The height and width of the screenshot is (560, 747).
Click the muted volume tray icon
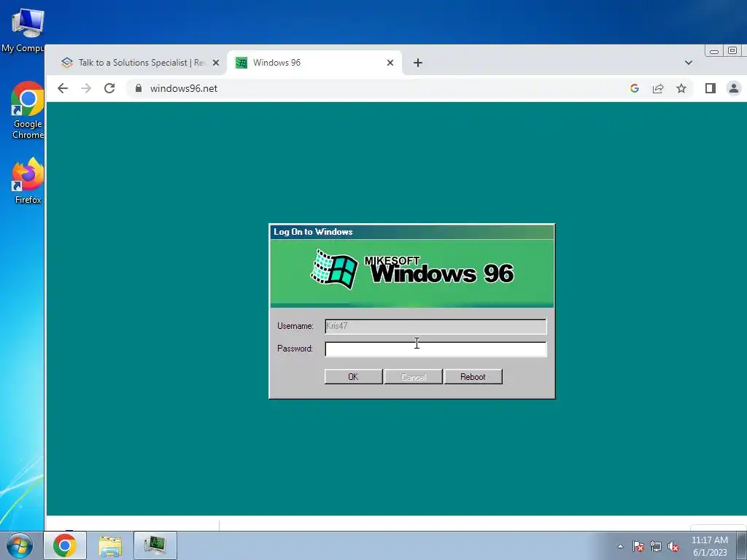pos(673,546)
